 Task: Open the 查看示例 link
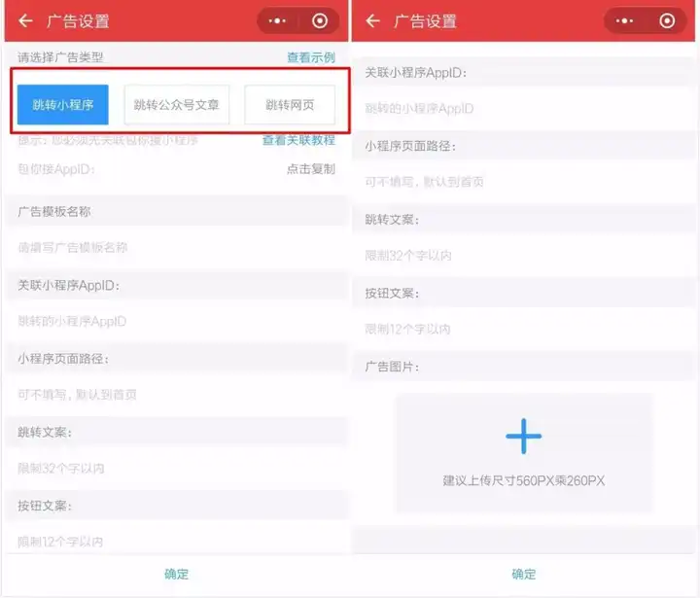[311, 57]
